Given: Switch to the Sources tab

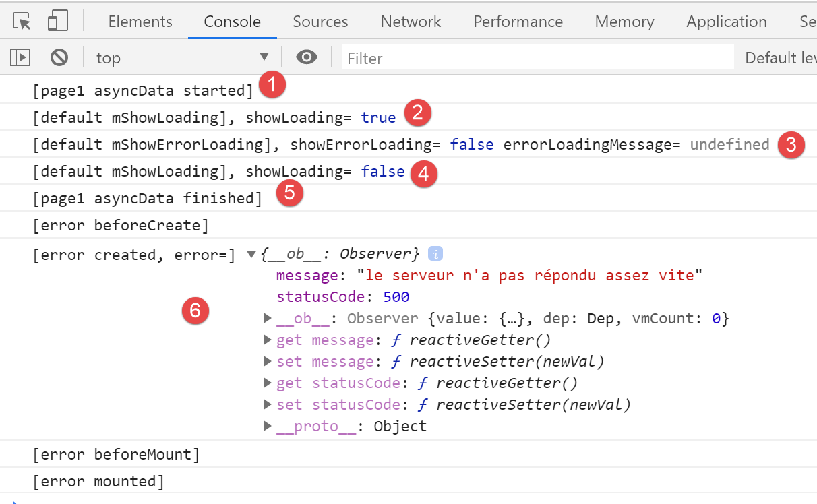Looking at the screenshot, I should tap(320, 22).
